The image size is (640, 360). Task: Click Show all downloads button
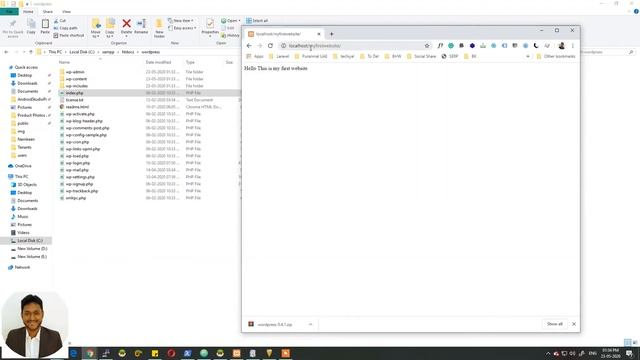click(x=555, y=324)
